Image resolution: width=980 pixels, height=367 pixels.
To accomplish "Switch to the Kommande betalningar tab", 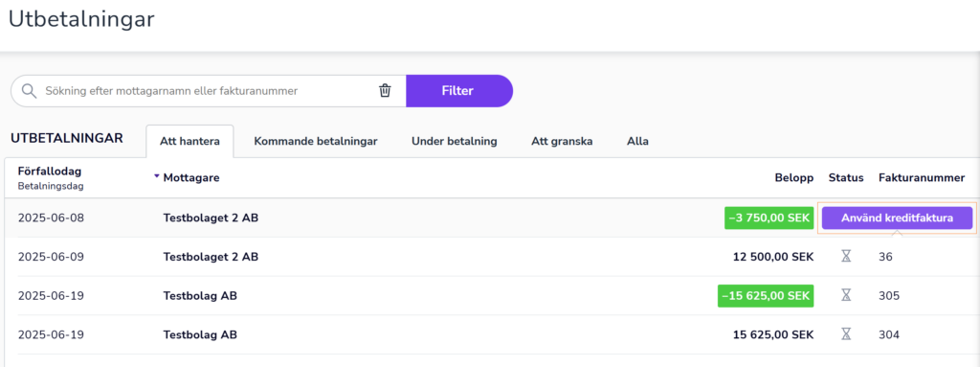I will pos(316,142).
